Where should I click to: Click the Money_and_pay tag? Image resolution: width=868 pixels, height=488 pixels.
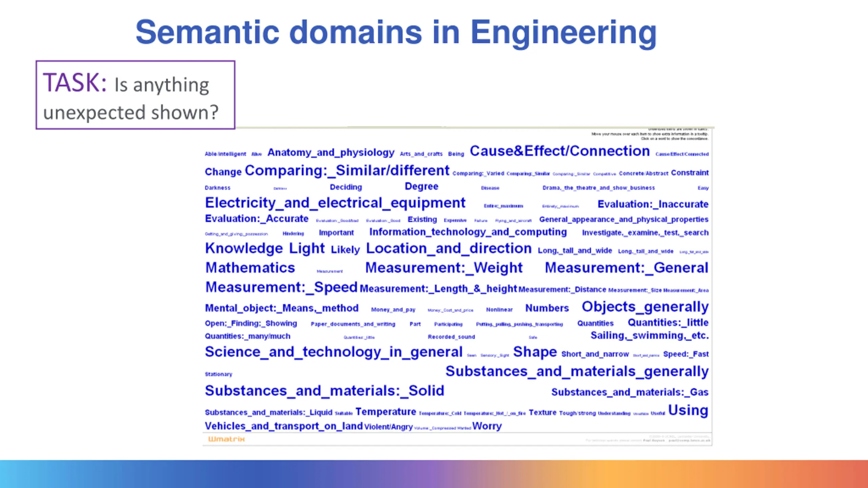coord(393,310)
